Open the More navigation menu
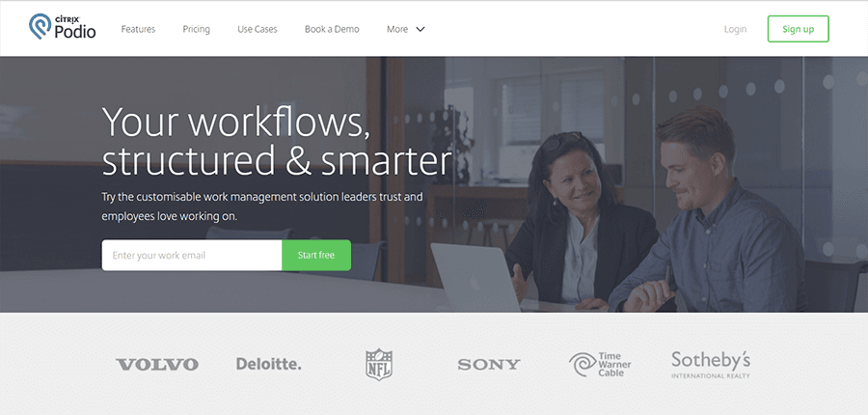Viewport: 868px width, 415px height. [x=406, y=29]
